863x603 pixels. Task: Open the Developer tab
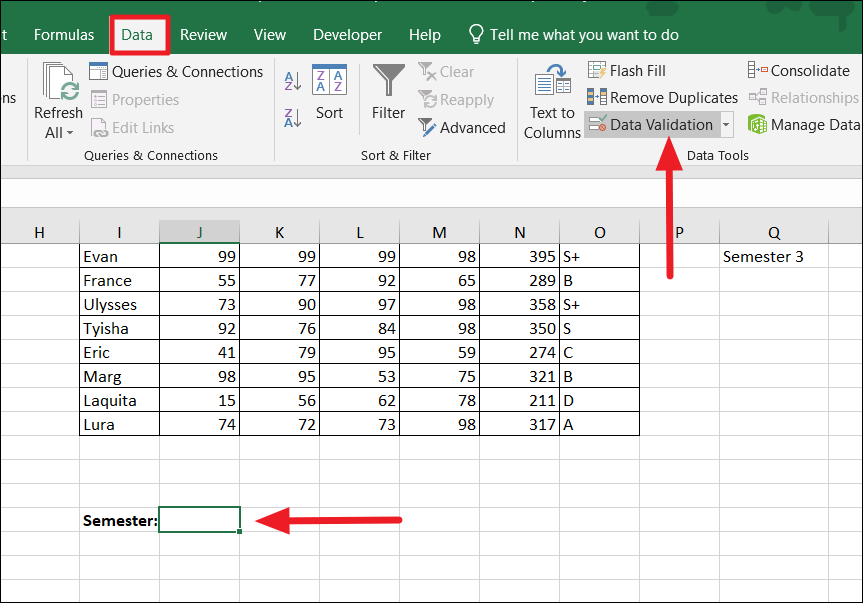(x=347, y=34)
